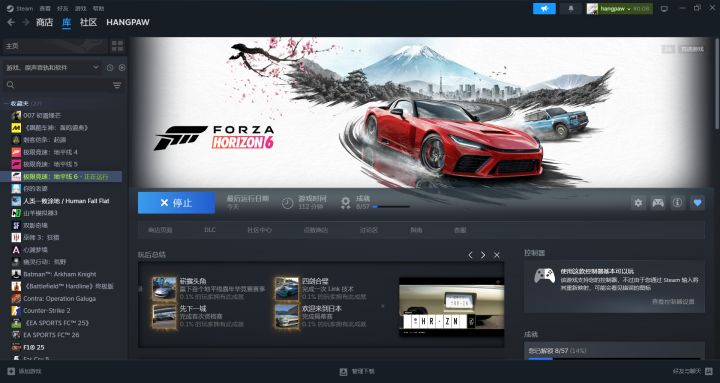
Task: Select Batman: Arkham Knight in the list
Action: tap(62, 274)
